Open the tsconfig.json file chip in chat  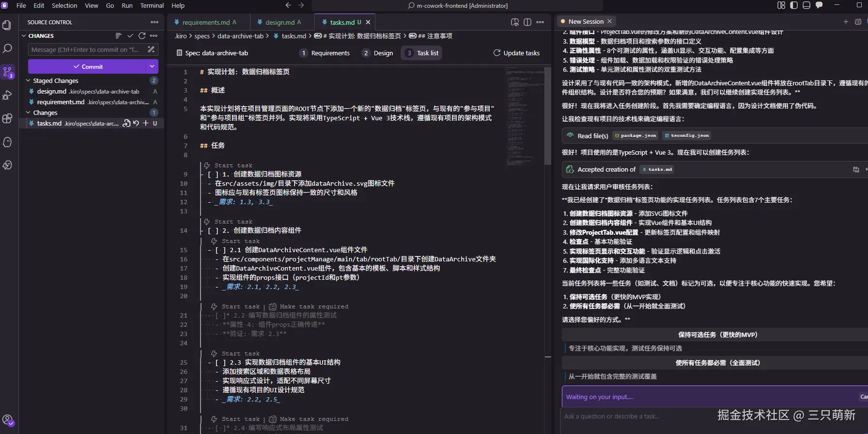point(686,136)
